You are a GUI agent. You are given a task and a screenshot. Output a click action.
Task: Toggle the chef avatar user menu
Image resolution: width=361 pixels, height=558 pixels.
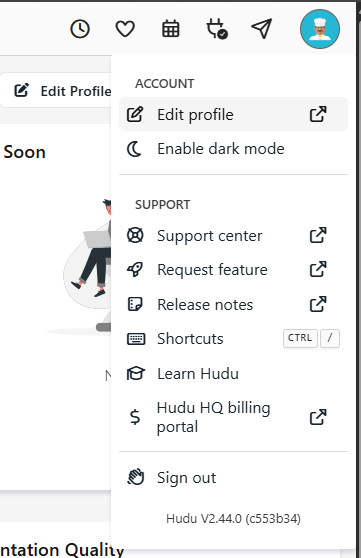tap(320, 29)
